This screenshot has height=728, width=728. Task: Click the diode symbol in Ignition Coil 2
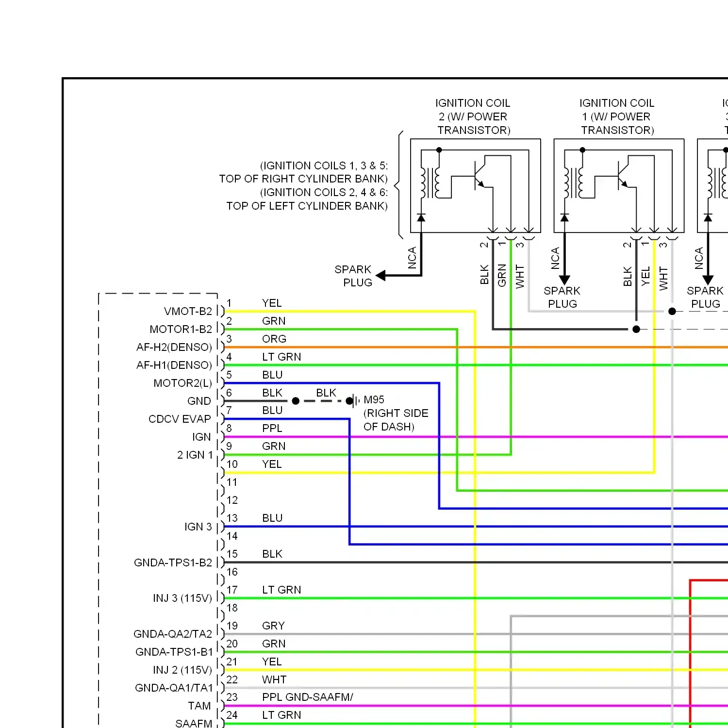pos(421,217)
